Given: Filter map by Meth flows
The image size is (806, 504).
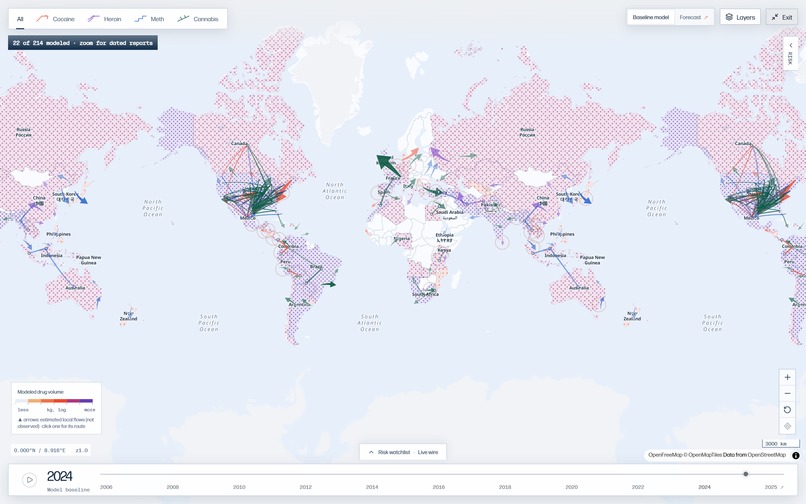Looking at the screenshot, I should (150, 19).
